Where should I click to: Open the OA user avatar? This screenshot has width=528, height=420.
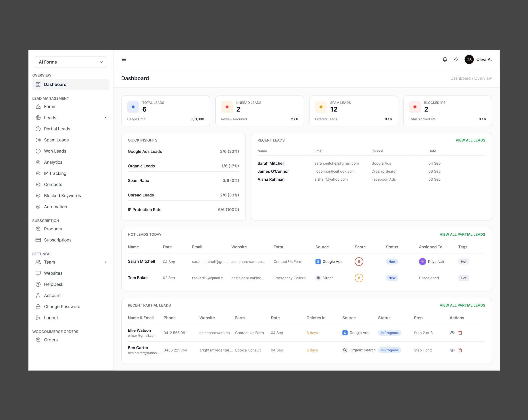(469, 59)
